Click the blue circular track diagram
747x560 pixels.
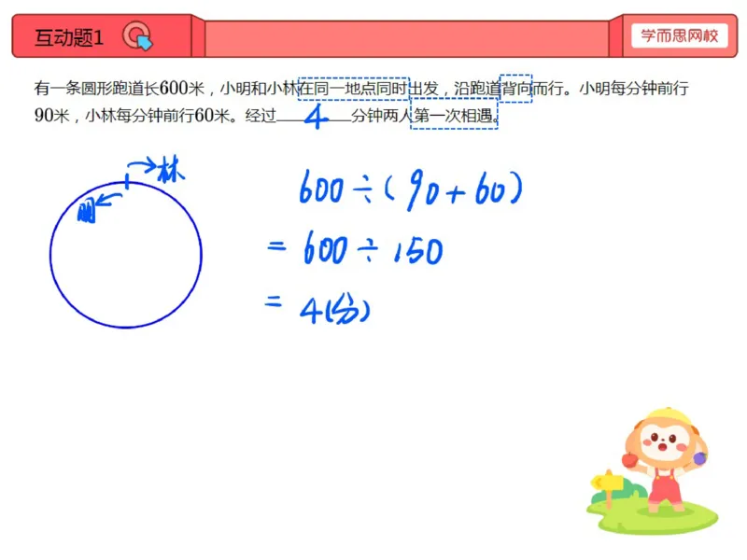point(126,255)
